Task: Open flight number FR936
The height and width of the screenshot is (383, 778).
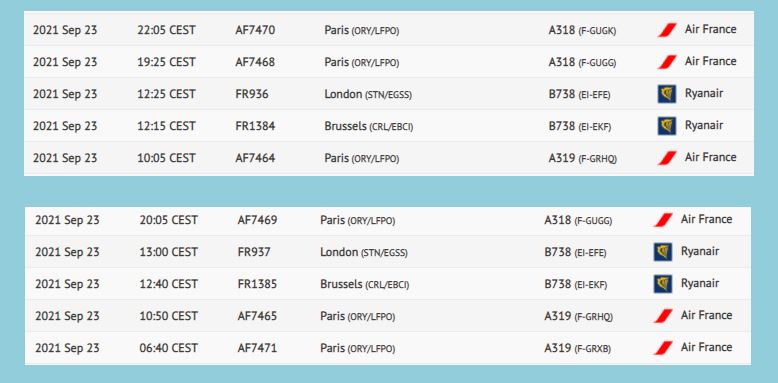Action: point(252,94)
